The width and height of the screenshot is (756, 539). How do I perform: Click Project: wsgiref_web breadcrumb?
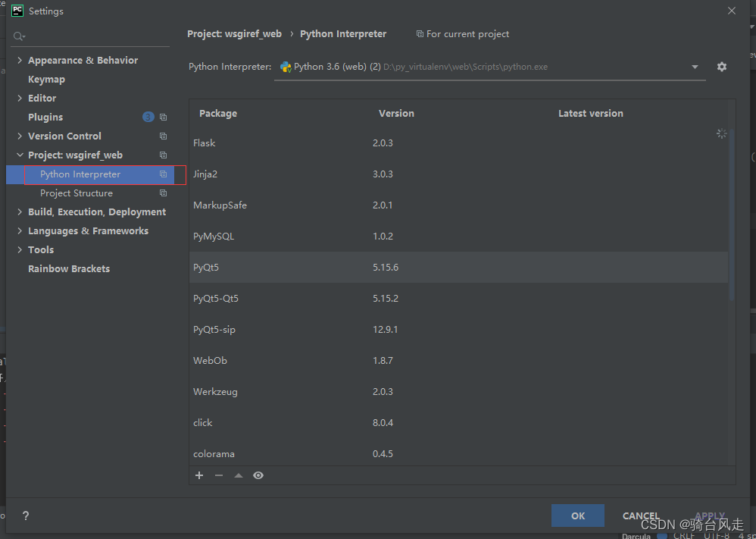point(234,34)
